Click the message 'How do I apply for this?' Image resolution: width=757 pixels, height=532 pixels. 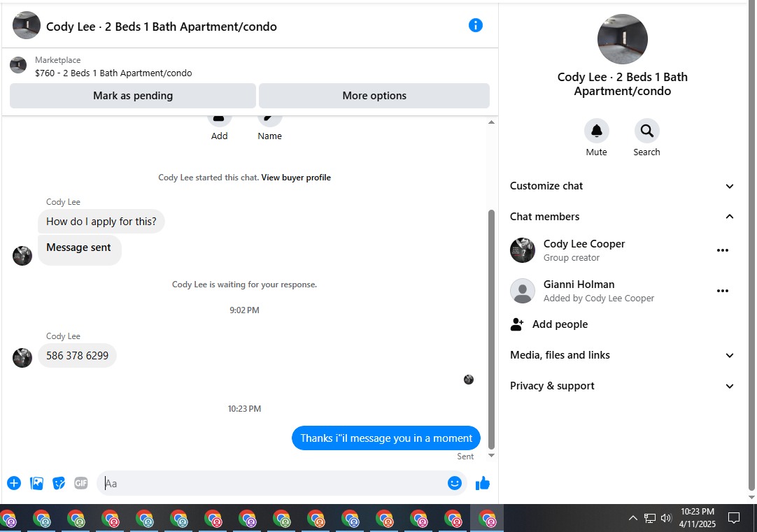[101, 222]
